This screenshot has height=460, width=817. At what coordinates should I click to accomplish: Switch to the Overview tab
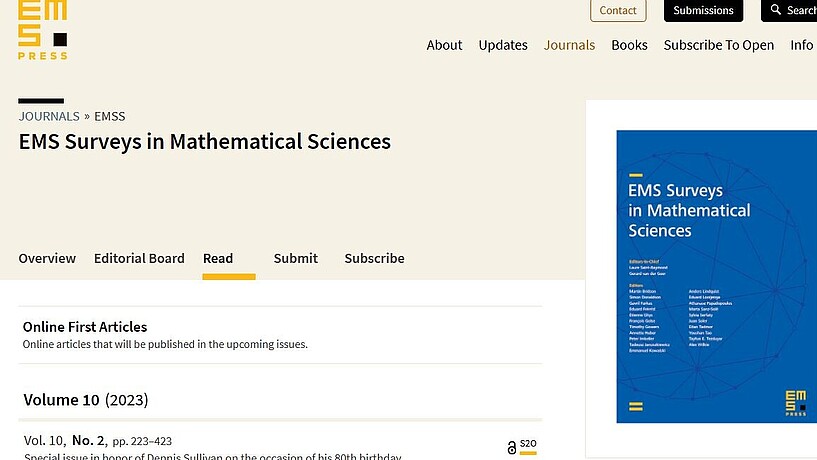pyautogui.click(x=47, y=258)
